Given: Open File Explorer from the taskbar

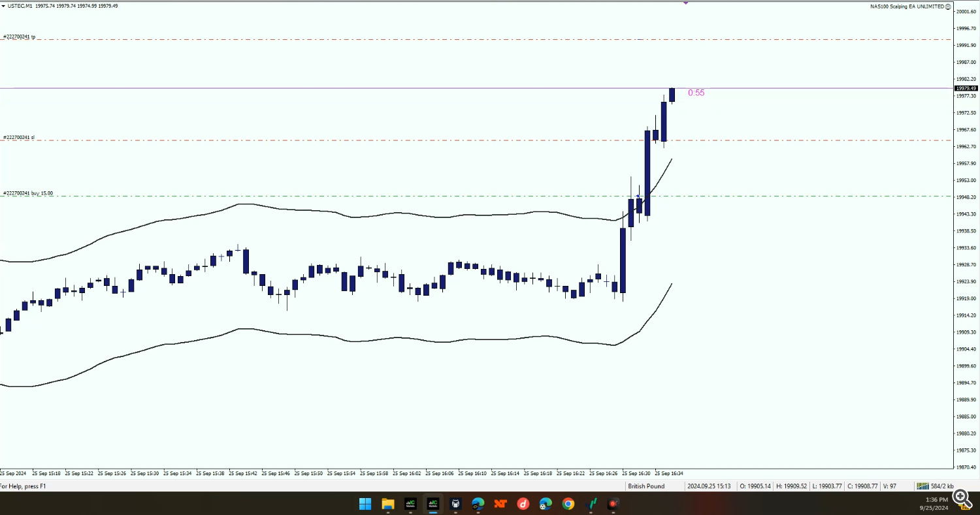Looking at the screenshot, I should click(x=388, y=503).
